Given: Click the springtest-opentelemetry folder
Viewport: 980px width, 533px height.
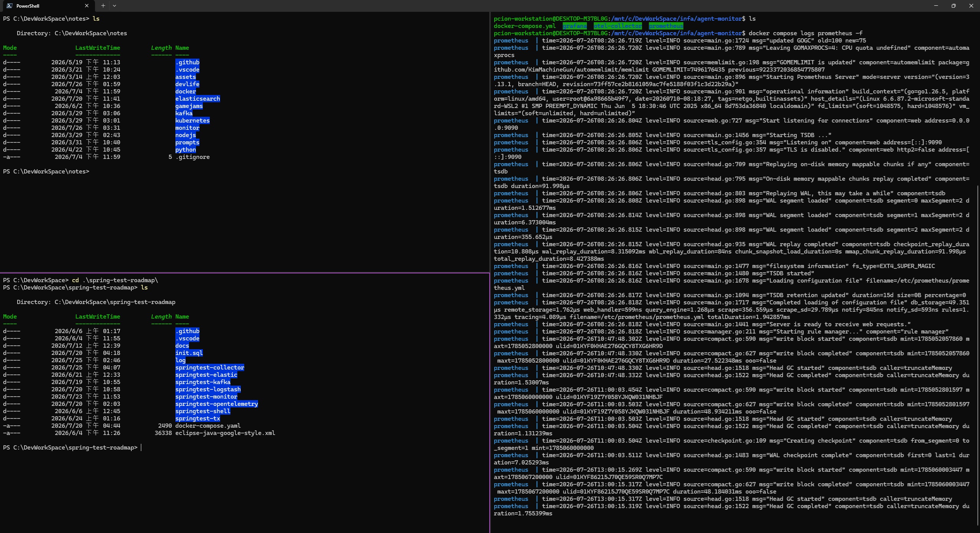Looking at the screenshot, I should coord(217,404).
